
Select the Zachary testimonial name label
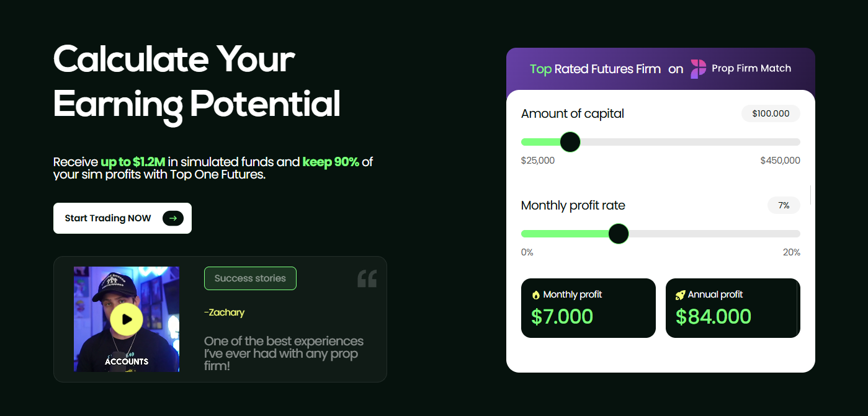click(x=225, y=312)
